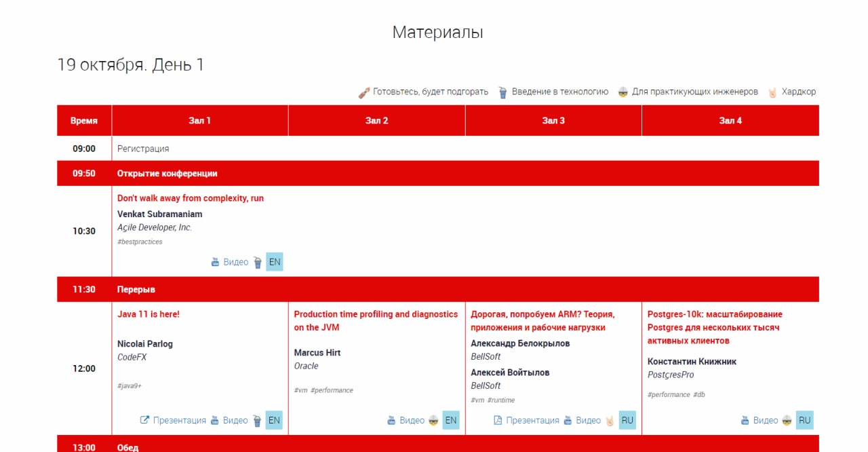Click the Перерыв row at 11:30
This screenshot has width=868, height=452.
[x=438, y=289]
